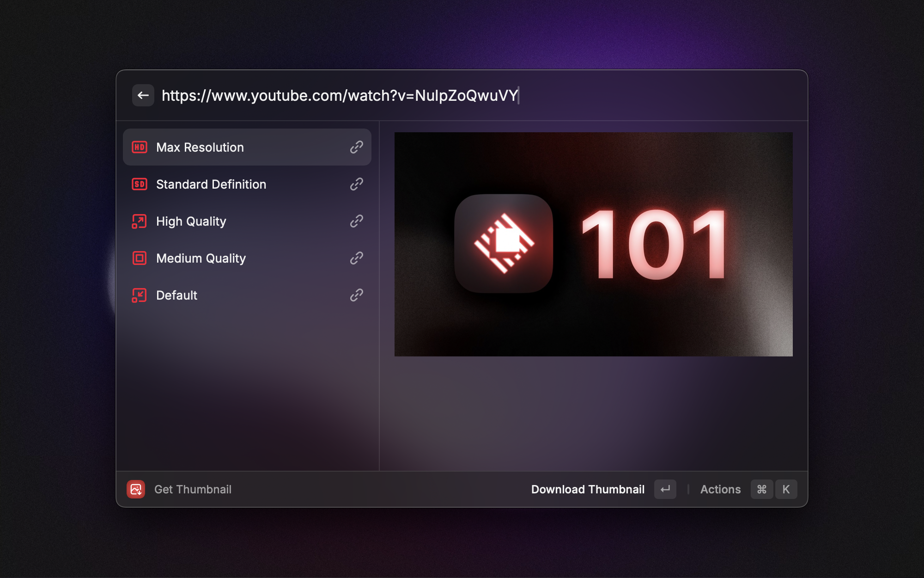The height and width of the screenshot is (578, 924).
Task: Click the link icon beside High Quality
Action: [x=356, y=221]
